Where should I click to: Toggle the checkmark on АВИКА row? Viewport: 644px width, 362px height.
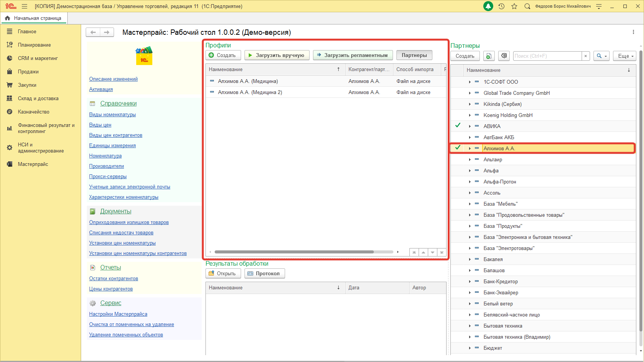[458, 125]
